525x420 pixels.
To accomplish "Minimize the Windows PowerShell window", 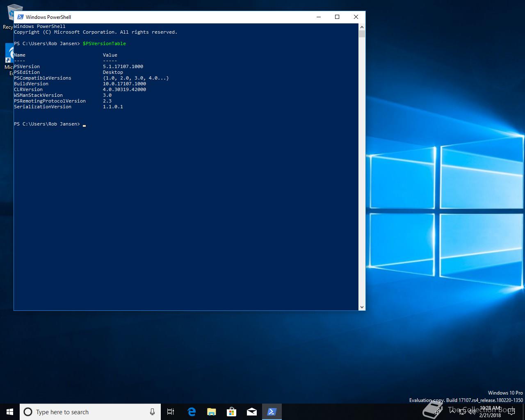I will [x=319, y=17].
